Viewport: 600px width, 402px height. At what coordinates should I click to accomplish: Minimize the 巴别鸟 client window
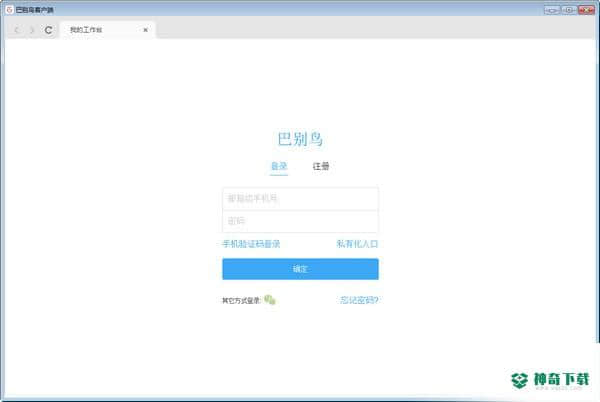pyautogui.click(x=552, y=10)
